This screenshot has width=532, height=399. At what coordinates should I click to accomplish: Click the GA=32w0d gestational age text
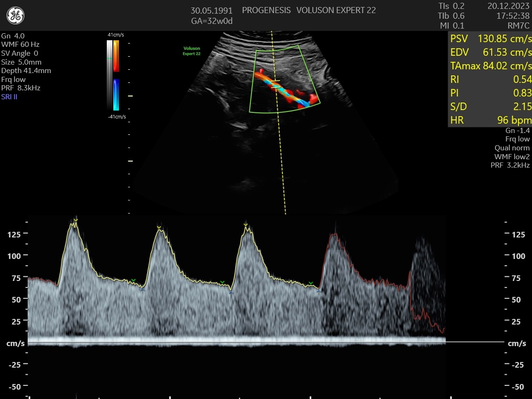click(212, 21)
